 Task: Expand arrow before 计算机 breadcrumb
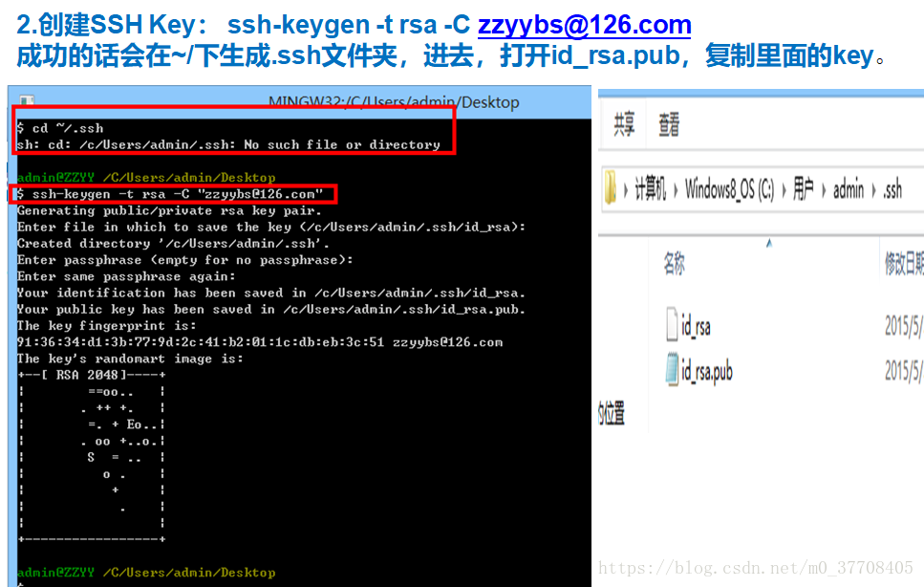(625, 190)
